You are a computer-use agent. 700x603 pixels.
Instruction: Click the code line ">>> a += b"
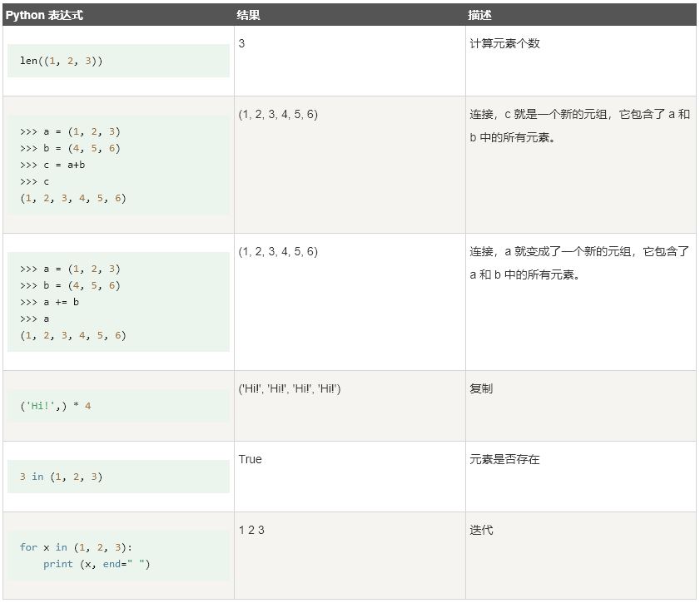pos(50,302)
